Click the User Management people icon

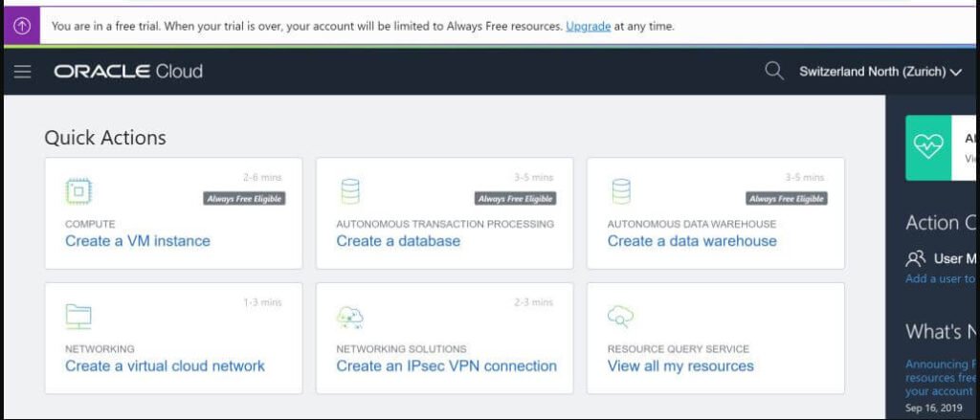tap(916, 258)
